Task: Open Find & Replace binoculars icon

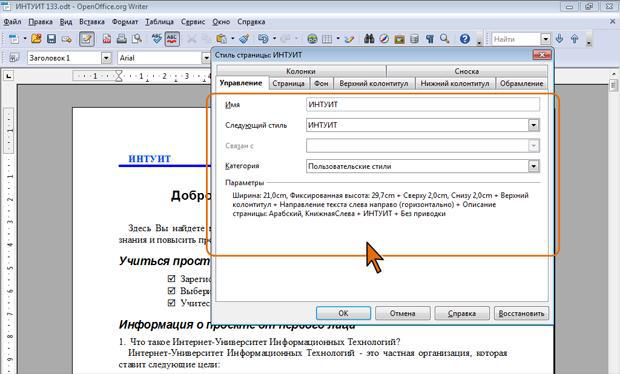Action: [x=369, y=39]
